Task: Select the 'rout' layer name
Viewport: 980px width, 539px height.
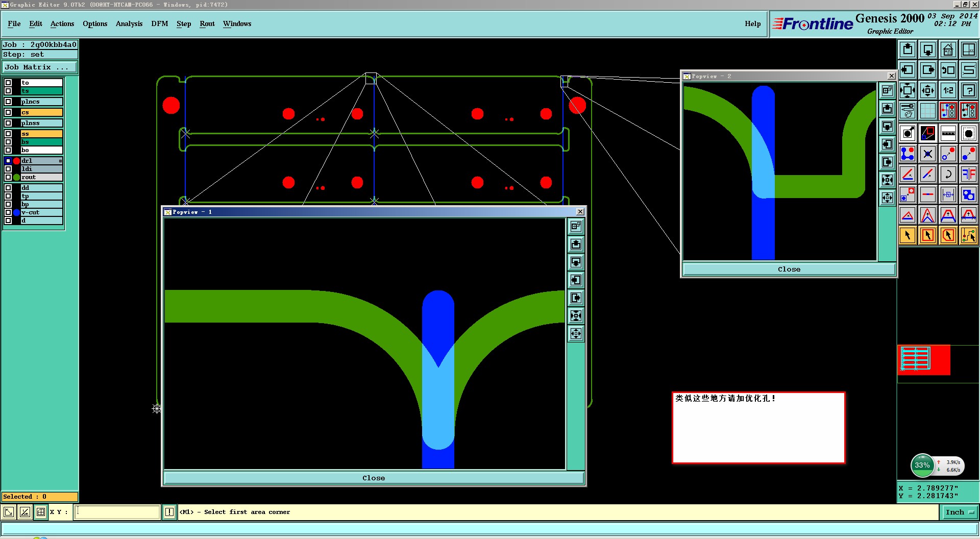Action: point(41,177)
